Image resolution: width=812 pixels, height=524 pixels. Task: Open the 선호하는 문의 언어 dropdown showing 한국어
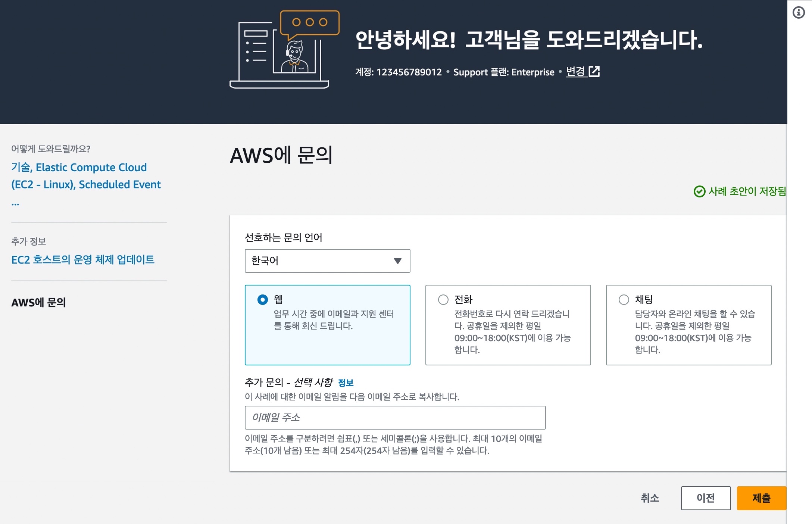coord(327,261)
